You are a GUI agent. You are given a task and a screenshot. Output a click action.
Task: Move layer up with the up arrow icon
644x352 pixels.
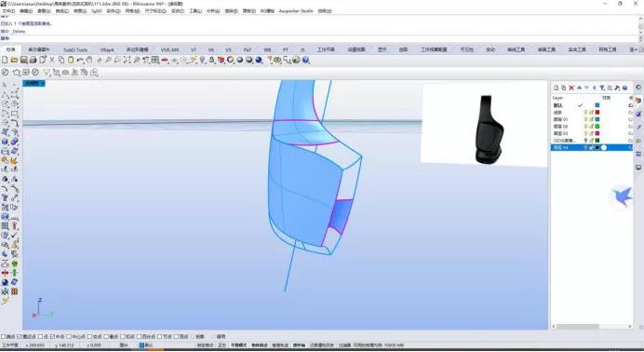click(579, 88)
